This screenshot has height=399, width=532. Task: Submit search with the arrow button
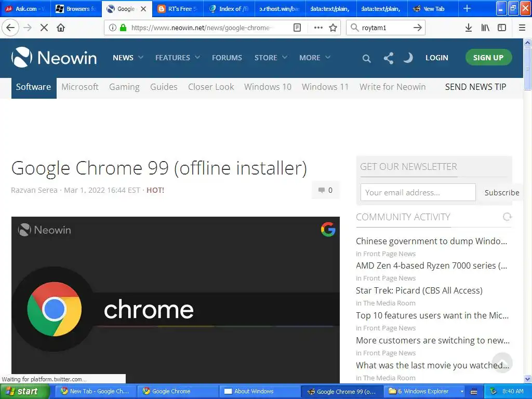418,28
